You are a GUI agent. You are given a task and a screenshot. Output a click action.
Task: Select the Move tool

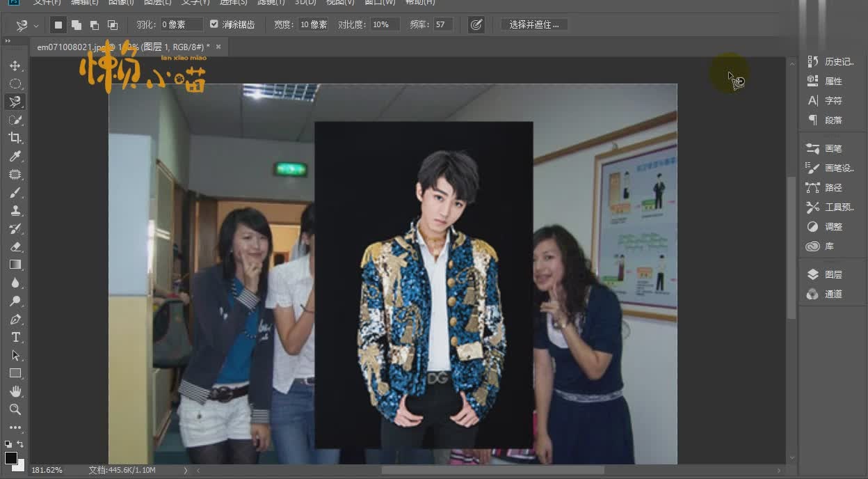coord(15,65)
